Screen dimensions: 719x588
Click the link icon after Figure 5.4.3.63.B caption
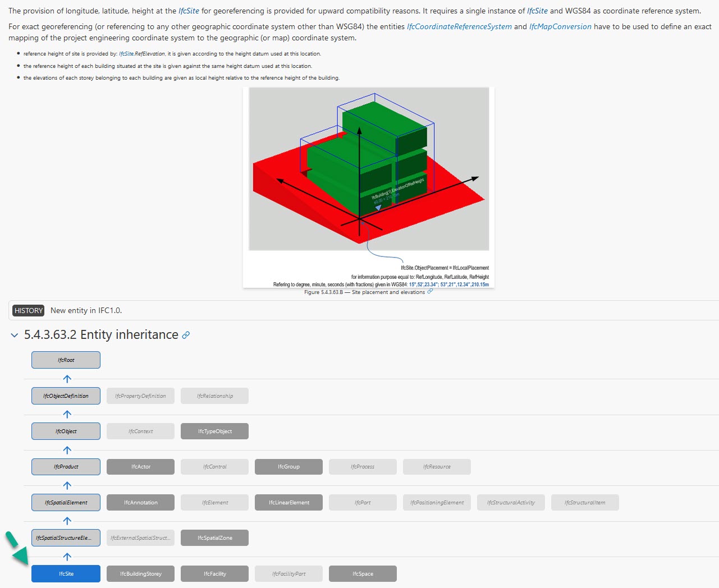pos(430,292)
